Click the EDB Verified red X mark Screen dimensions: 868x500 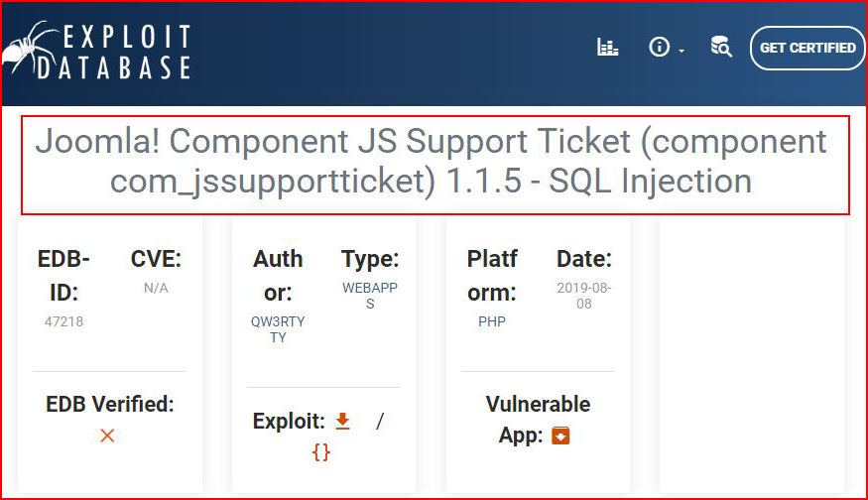107,436
